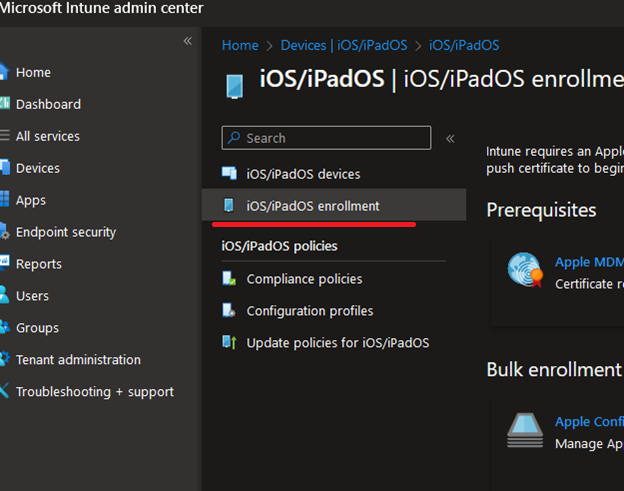Image resolution: width=624 pixels, height=491 pixels.
Task: Select Devices in the left navigation
Action: coord(38,168)
